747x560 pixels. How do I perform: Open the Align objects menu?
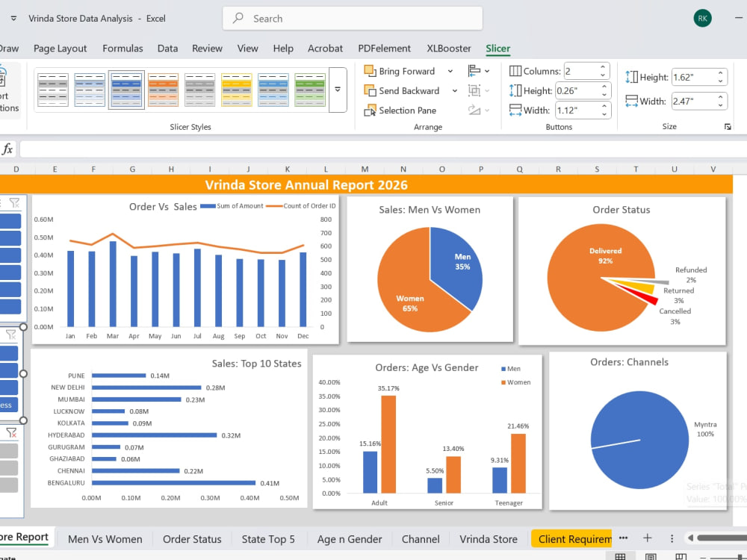[478, 71]
